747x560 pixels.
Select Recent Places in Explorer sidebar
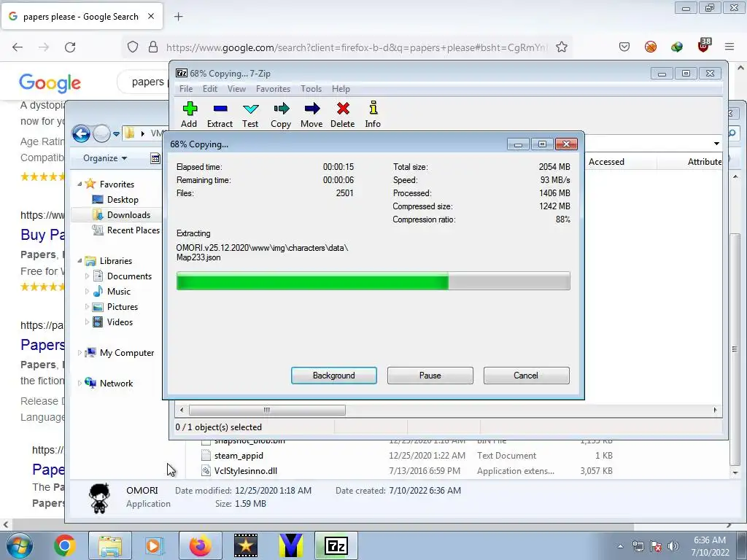pos(126,230)
